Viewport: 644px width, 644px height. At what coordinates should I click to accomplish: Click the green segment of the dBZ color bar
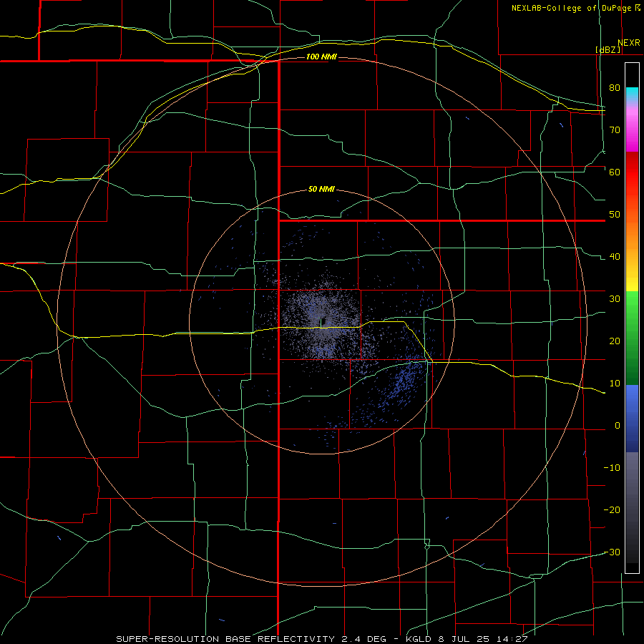pos(632,338)
